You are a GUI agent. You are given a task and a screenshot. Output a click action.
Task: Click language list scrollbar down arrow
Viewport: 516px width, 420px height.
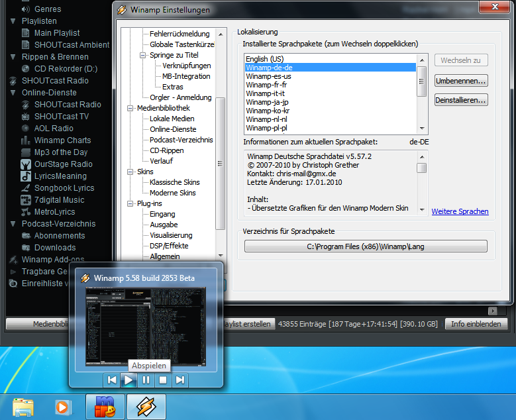coord(422,129)
